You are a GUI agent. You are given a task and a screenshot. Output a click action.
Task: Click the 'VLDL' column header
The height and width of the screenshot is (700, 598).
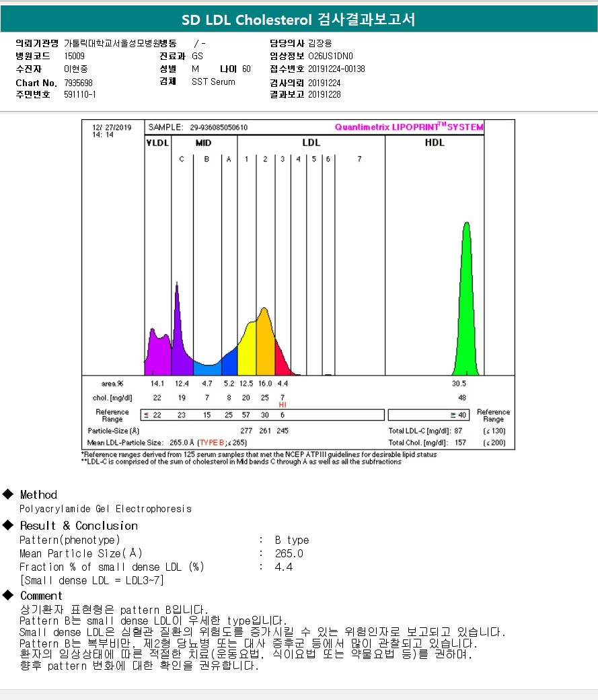pos(157,143)
